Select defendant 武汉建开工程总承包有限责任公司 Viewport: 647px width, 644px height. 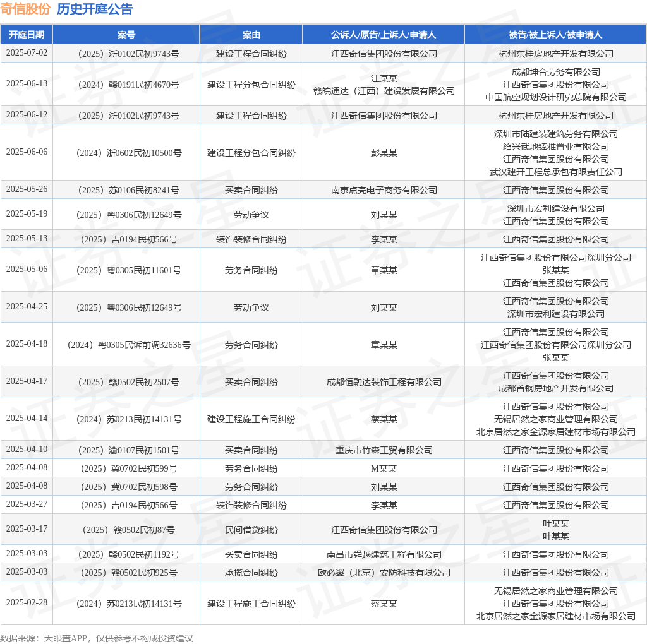point(556,172)
